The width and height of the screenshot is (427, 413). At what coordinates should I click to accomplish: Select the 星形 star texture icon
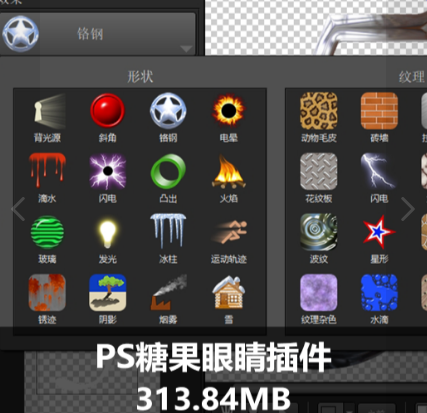click(379, 232)
